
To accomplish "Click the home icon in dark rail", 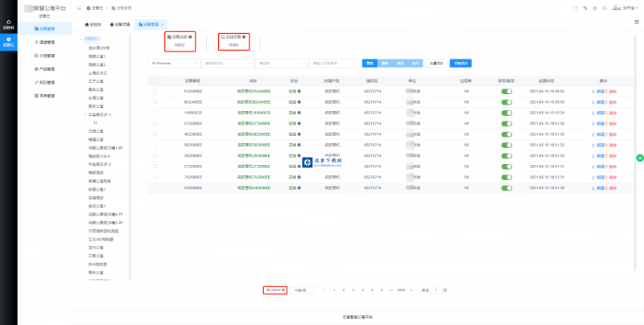I will click(x=9, y=25).
